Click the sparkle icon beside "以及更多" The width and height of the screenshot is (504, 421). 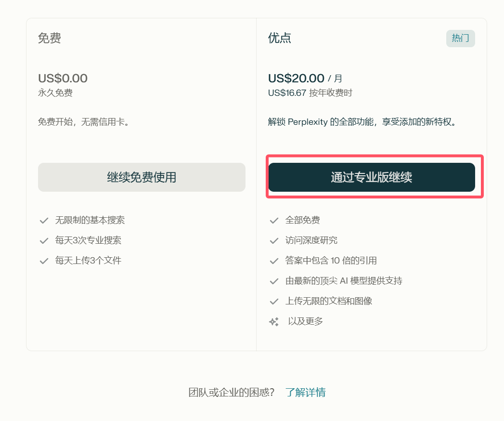pyautogui.click(x=274, y=322)
